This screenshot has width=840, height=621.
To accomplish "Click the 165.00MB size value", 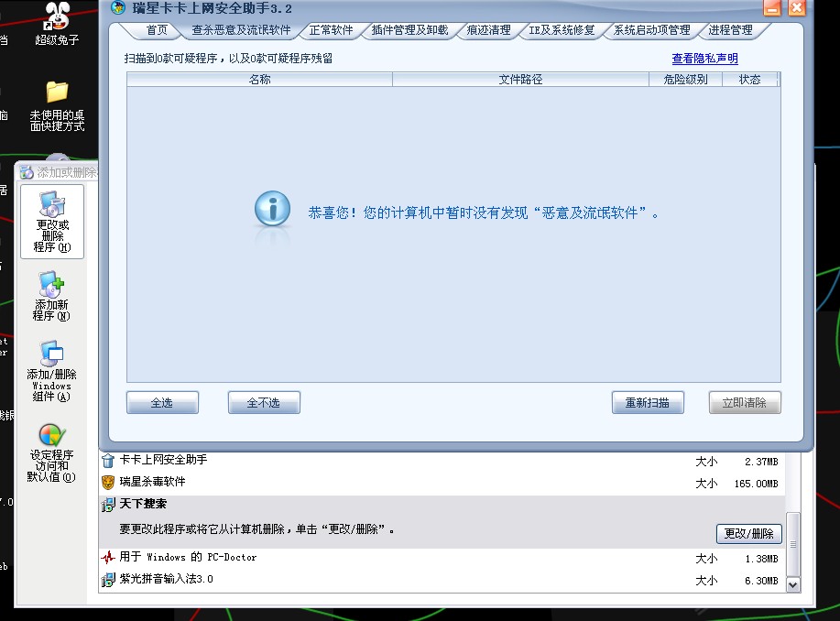I will coord(756,484).
